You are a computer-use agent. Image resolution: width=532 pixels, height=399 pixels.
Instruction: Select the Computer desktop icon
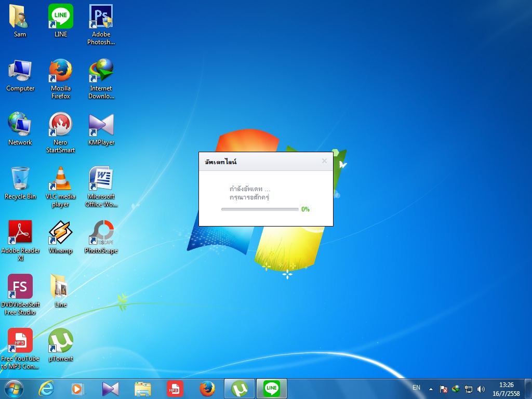click(20, 75)
